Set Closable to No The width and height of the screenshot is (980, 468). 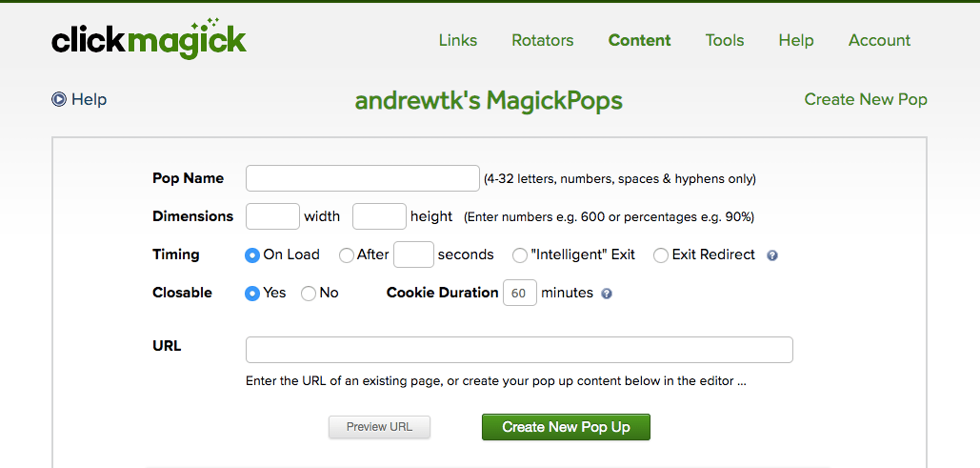tap(309, 294)
